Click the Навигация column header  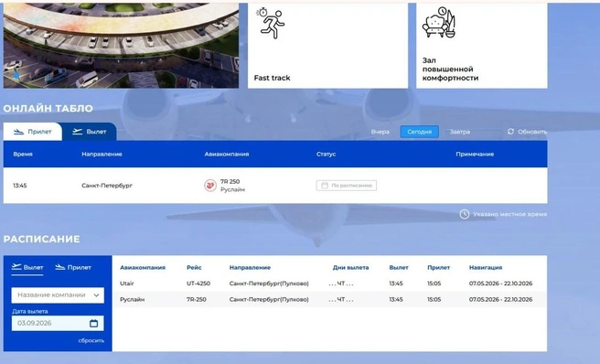click(486, 268)
